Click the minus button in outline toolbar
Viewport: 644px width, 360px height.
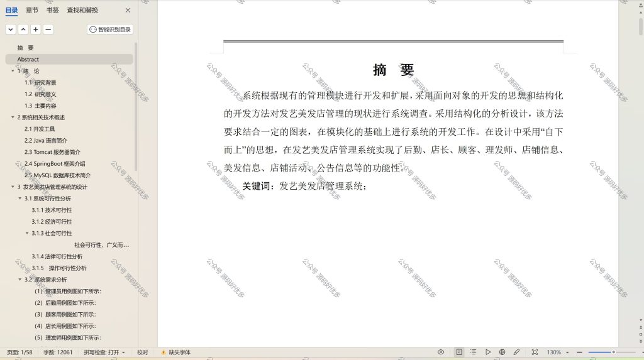pyautogui.click(x=48, y=30)
